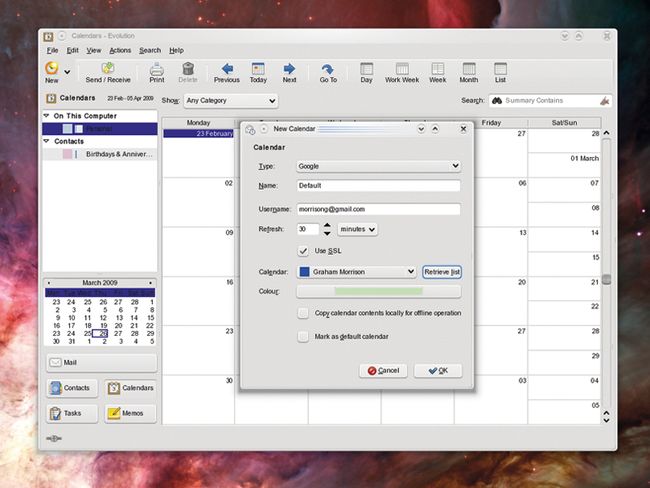Switch to Mail component

click(102, 362)
